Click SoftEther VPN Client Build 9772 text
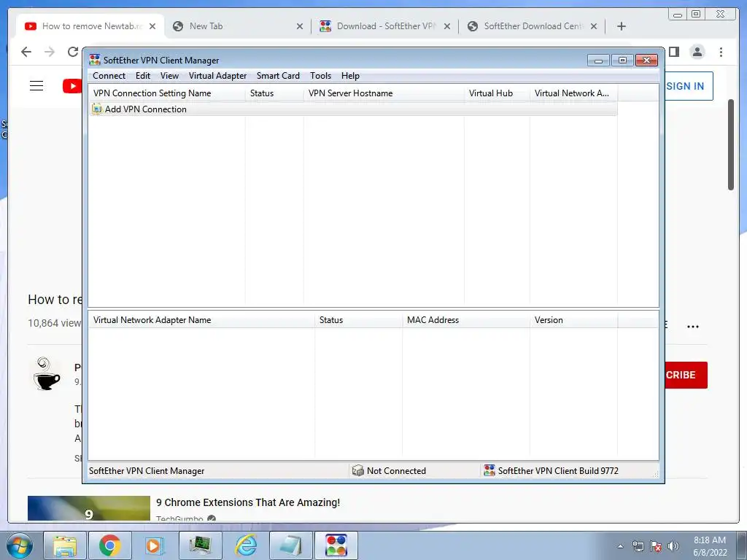This screenshot has width=747, height=560. (558, 471)
